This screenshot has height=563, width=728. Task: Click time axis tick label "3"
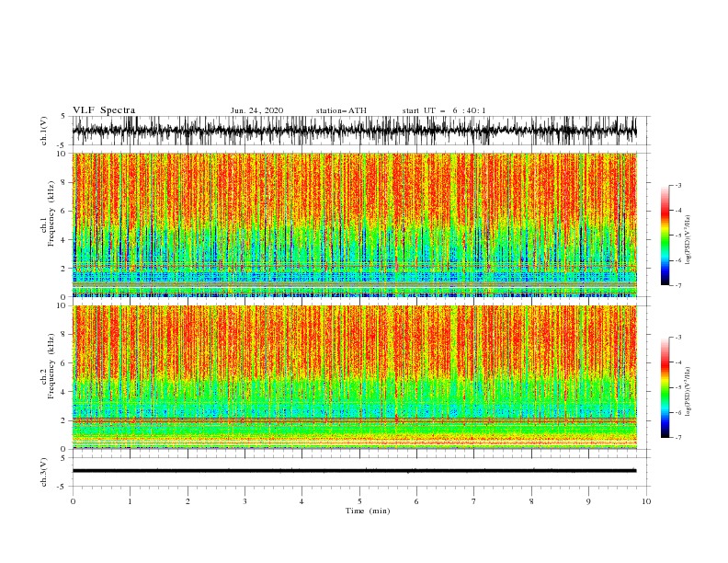[245, 501]
